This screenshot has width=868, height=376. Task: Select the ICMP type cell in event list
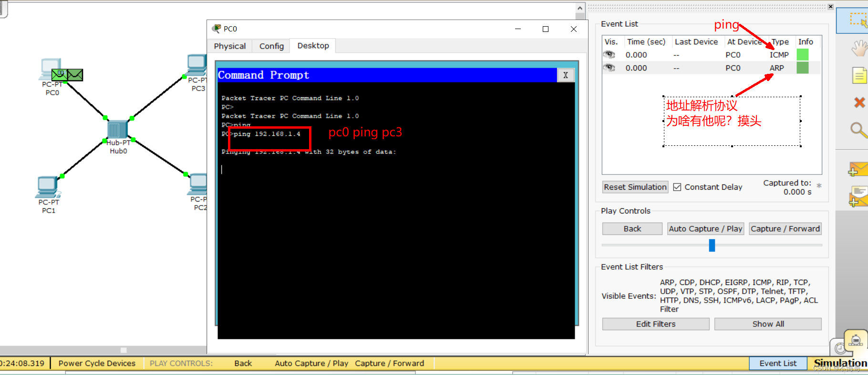779,55
